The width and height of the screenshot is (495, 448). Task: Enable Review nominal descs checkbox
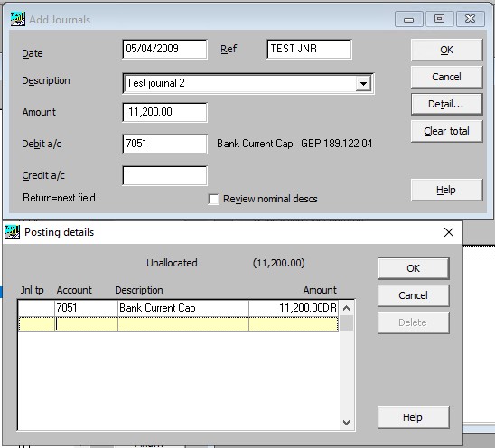pyautogui.click(x=214, y=200)
